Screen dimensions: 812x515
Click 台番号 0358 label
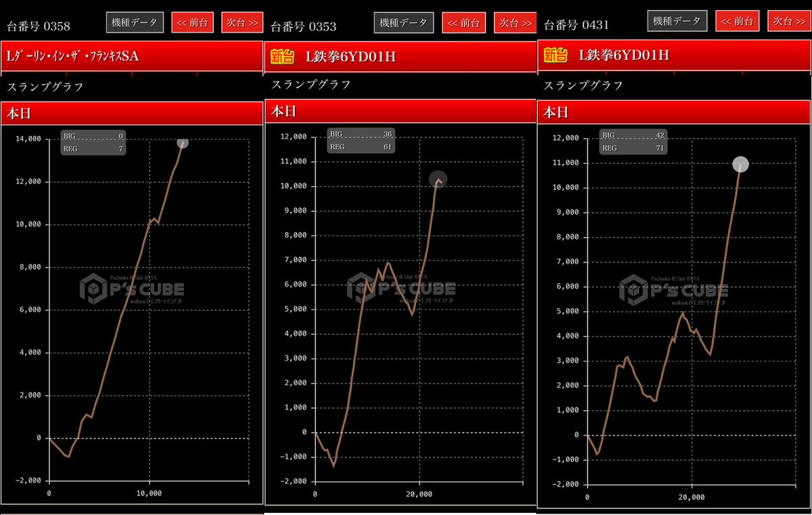pyautogui.click(x=39, y=26)
